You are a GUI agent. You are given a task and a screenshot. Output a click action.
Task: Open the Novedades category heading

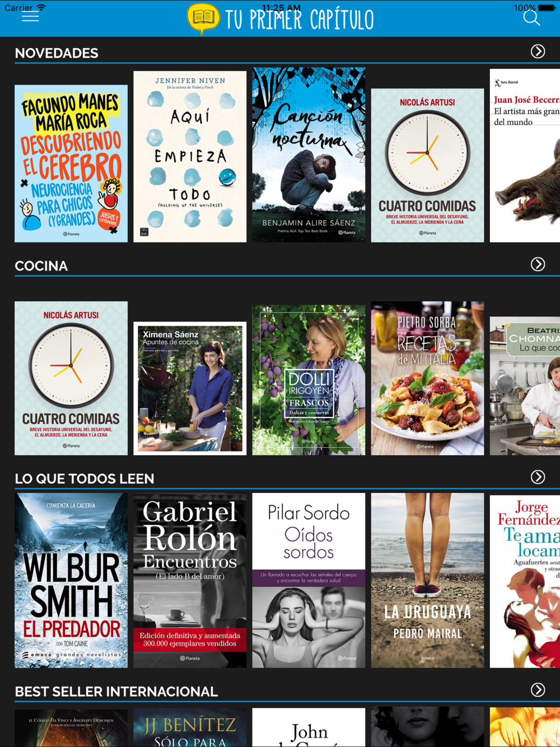pos(57,53)
